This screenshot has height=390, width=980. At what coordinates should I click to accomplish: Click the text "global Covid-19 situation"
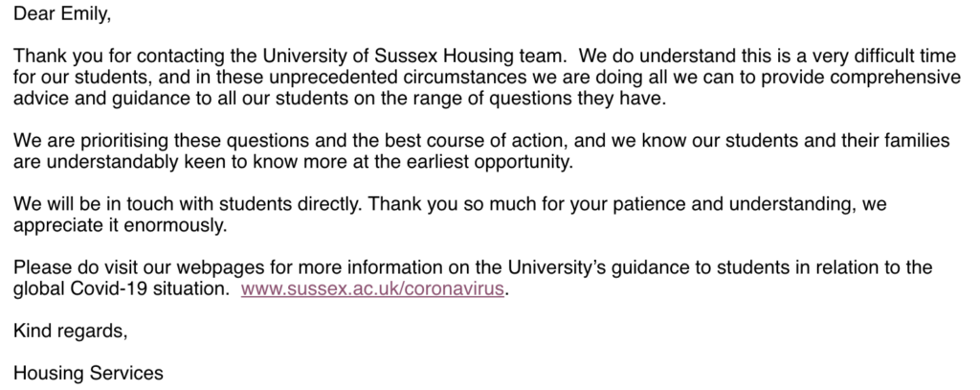[x=122, y=288]
